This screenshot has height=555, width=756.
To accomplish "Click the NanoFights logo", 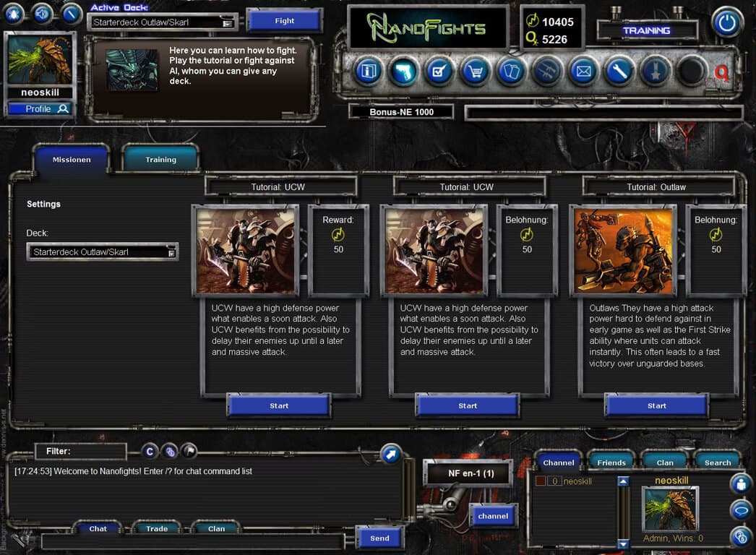I will click(428, 27).
